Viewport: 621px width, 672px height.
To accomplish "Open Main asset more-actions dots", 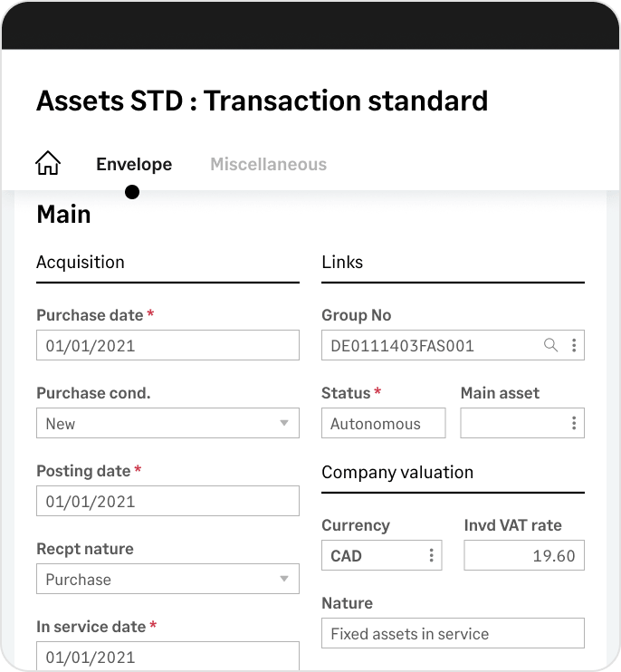I will click(574, 423).
